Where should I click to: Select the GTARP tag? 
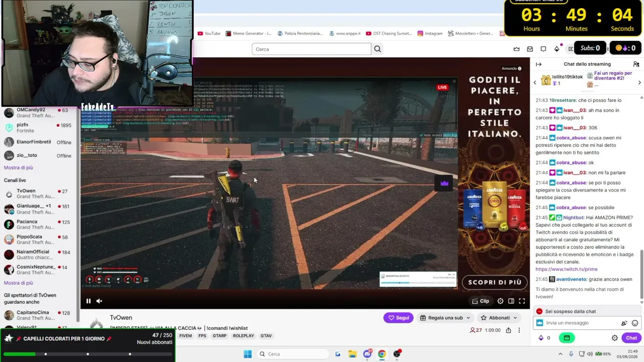[x=219, y=336]
